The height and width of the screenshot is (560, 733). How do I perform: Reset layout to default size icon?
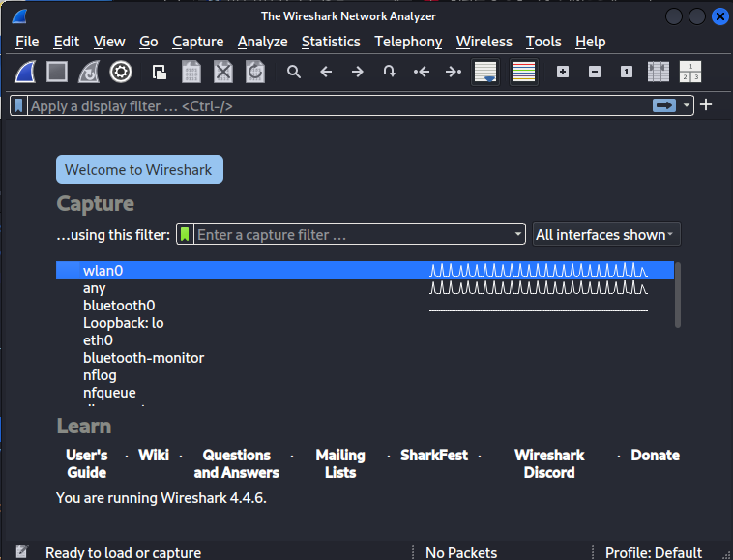pyautogui.click(x=659, y=72)
